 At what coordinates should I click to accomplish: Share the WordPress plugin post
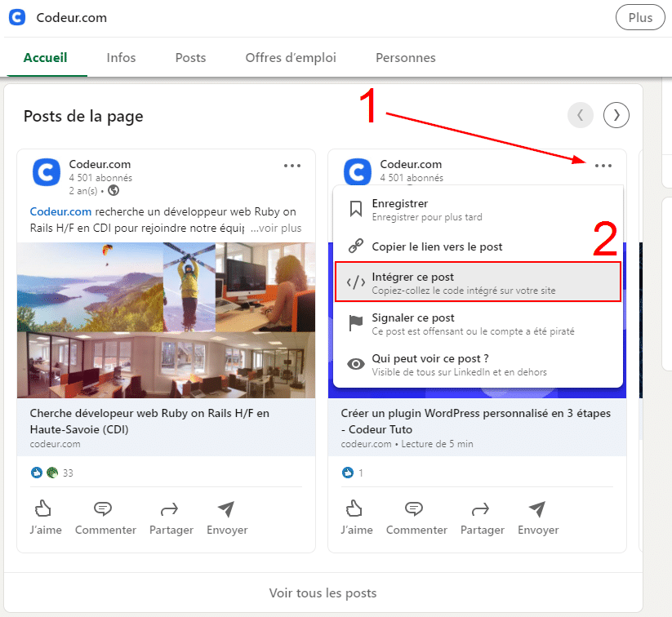(482, 517)
